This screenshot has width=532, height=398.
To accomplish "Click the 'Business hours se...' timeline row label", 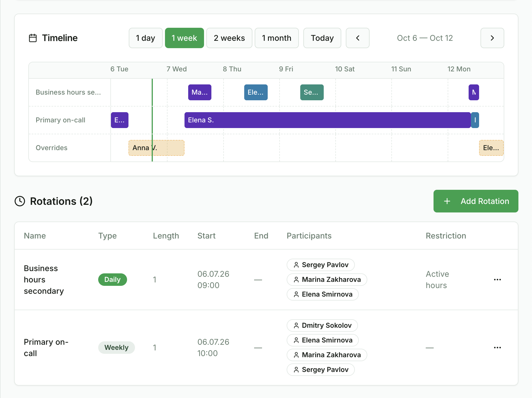I will tap(68, 92).
